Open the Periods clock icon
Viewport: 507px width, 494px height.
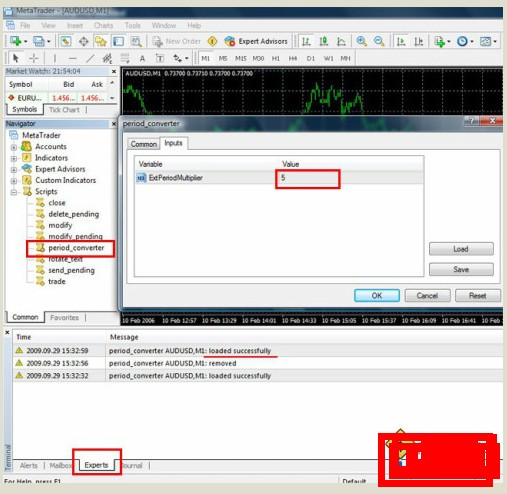[462, 41]
